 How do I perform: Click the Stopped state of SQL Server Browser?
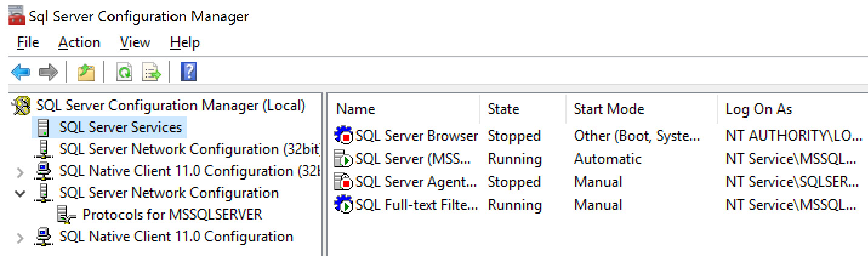click(514, 136)
